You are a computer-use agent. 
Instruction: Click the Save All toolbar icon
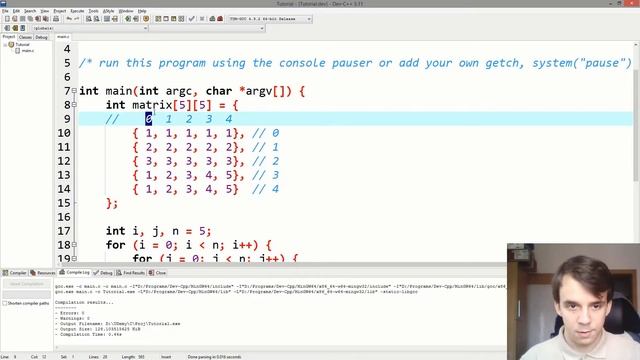(30, 19)
